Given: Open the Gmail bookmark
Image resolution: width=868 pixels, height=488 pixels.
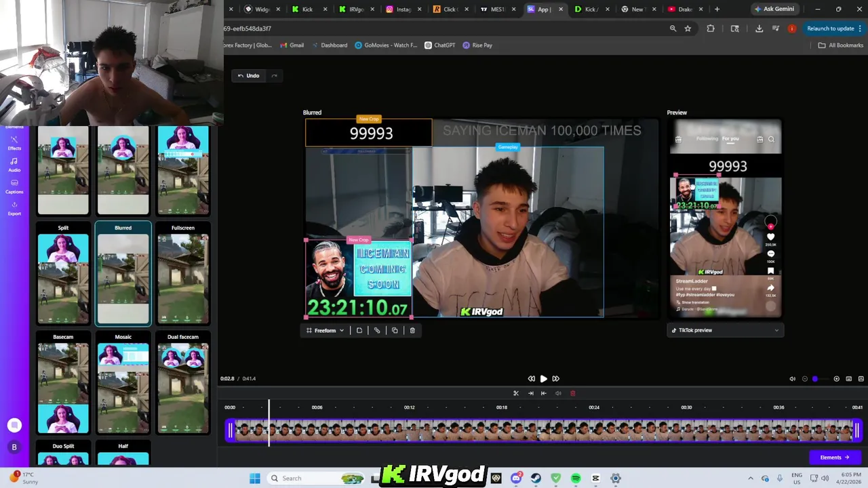Looking at the screenshot, I should (292, 45).
